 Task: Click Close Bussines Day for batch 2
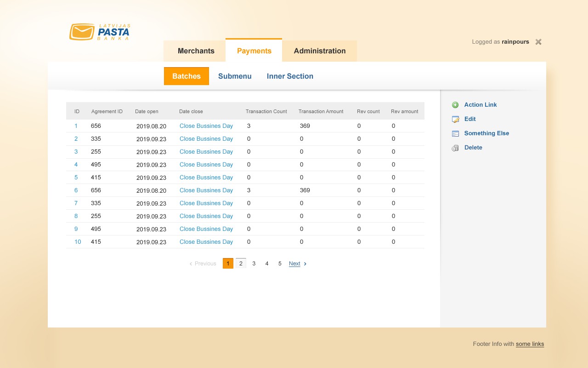tap(206, 139)
